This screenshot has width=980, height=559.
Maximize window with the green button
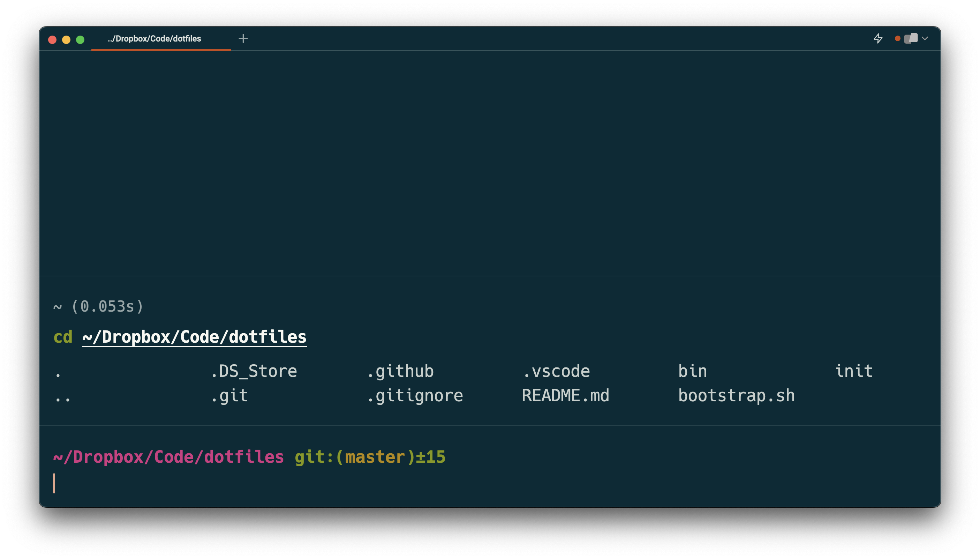(x=80, y=39)
